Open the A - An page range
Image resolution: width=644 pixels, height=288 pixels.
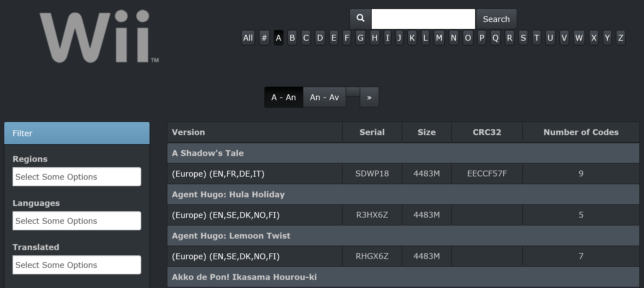point(283,97)
